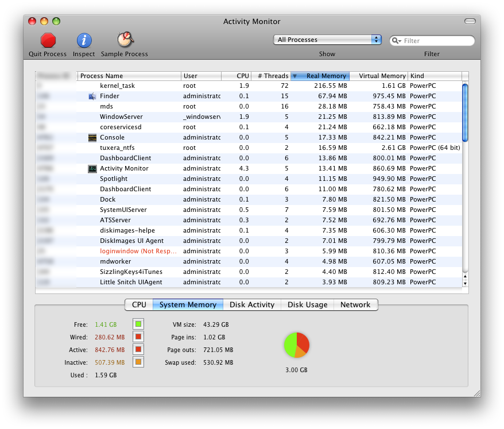Viewport: 504px width, 429px height.
Task: Click the Swap used 530.92 MB value
Action: tap(218, 362)
